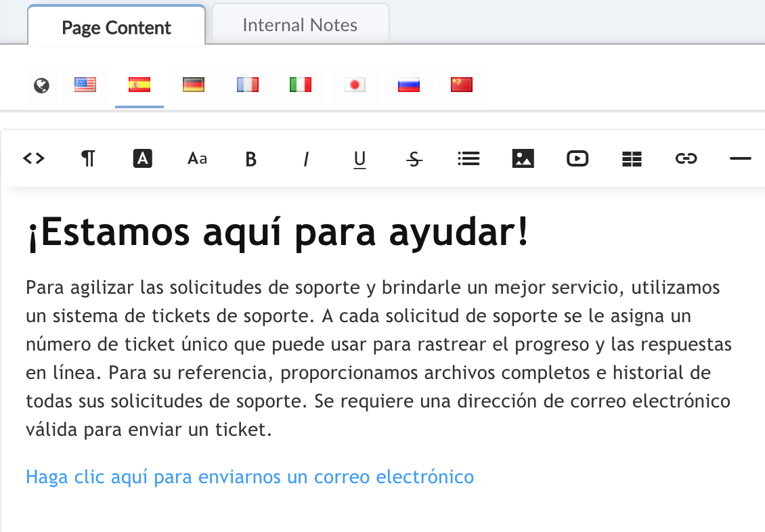
Task: Insert a horizontal rule
Action: pyautogui.click(x=740, y=158)
